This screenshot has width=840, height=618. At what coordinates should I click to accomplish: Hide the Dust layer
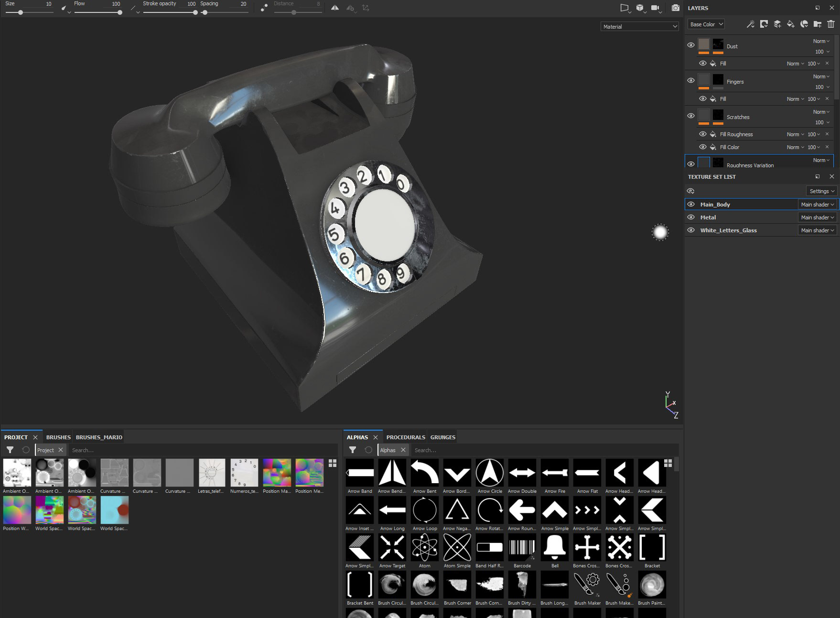(x=691, y=45)
